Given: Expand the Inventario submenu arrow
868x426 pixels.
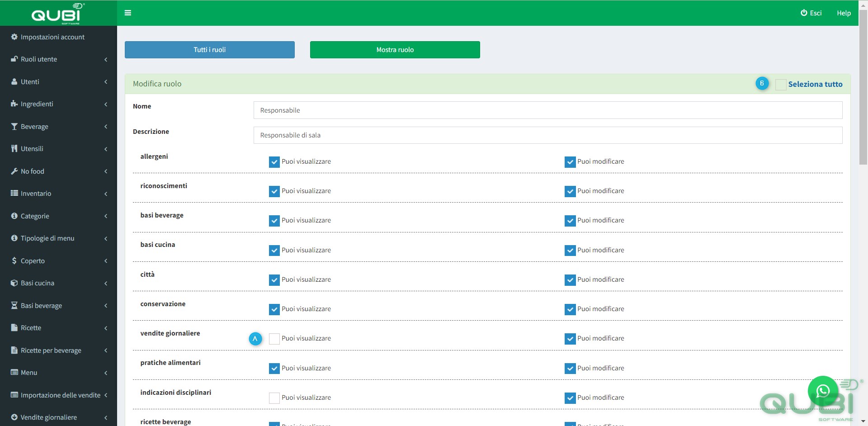Looking at the screenshot, I should [x=106, y=194].
